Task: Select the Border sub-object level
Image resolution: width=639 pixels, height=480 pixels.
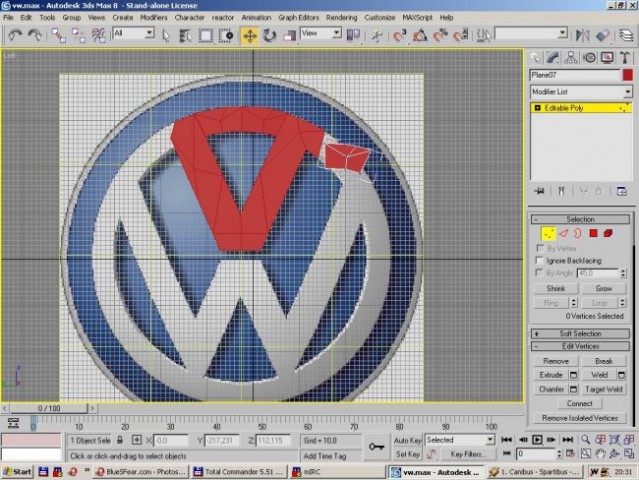Action: (578, 233)
